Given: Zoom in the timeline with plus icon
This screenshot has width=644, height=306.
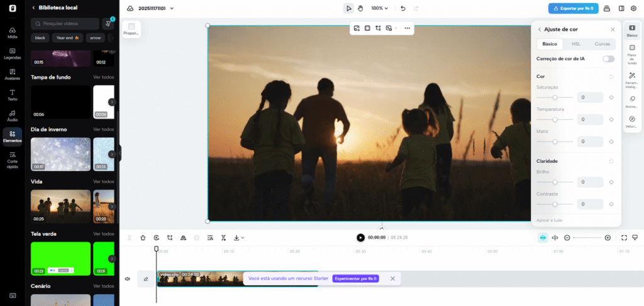Looking at the screenshot, I should 608,238.
